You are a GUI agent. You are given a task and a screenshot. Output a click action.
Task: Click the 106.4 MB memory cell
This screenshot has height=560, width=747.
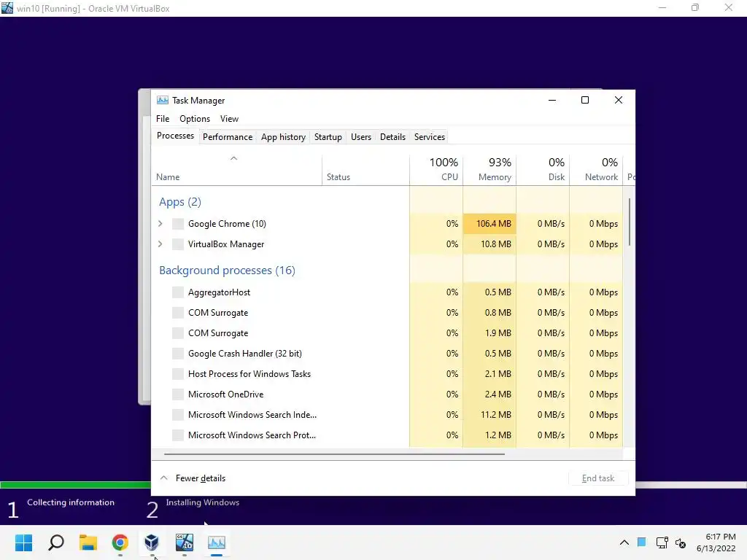[489, 224]
